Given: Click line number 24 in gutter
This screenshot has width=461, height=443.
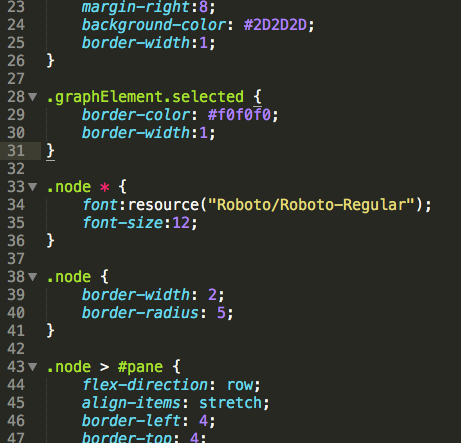Looking at the screenshot, I should pyautogui.click(x=16, y=25).
